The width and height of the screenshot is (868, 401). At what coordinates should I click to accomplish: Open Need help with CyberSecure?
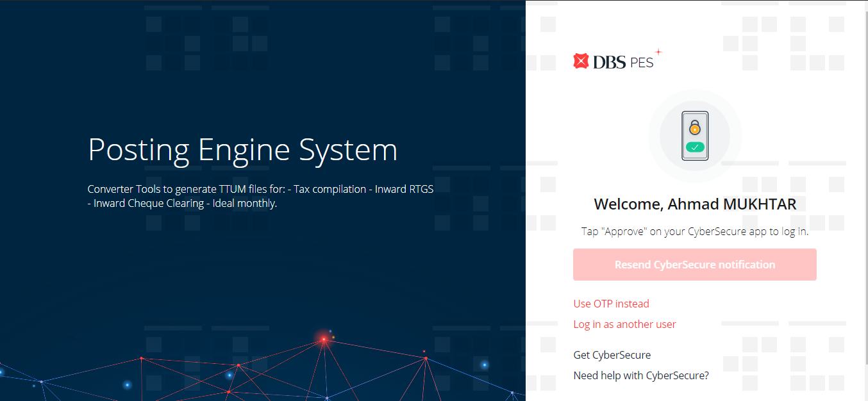click(641, 375)
